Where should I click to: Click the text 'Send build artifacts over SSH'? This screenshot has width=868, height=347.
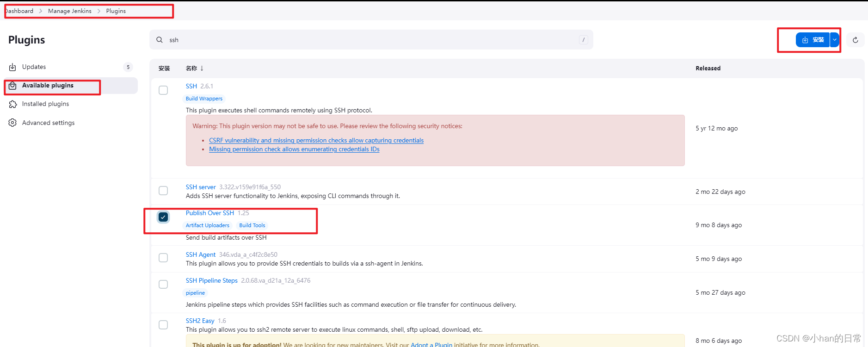226,237
